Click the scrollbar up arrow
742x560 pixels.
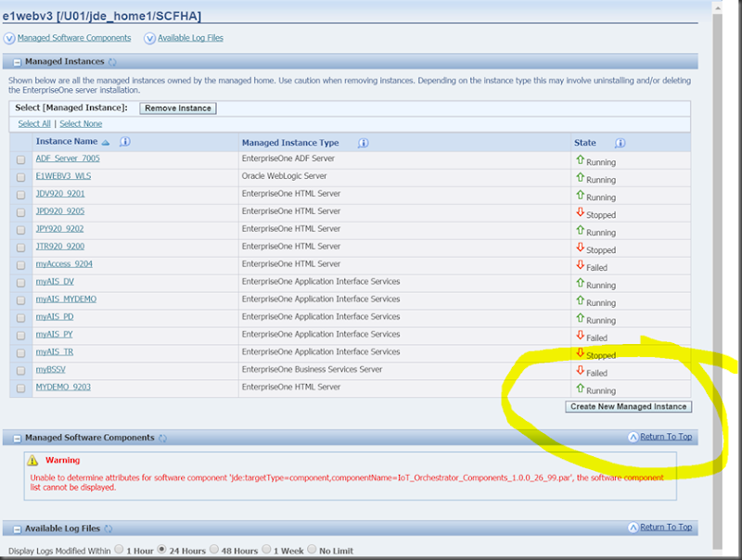pyautogui.click(x=717, y=7)
